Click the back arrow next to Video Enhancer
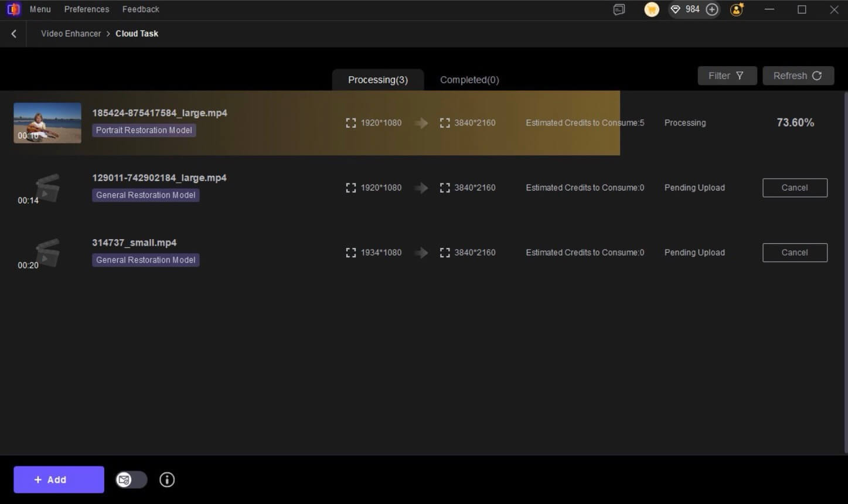848x504 pixels. pyautogui.click(x=14, y=34)
